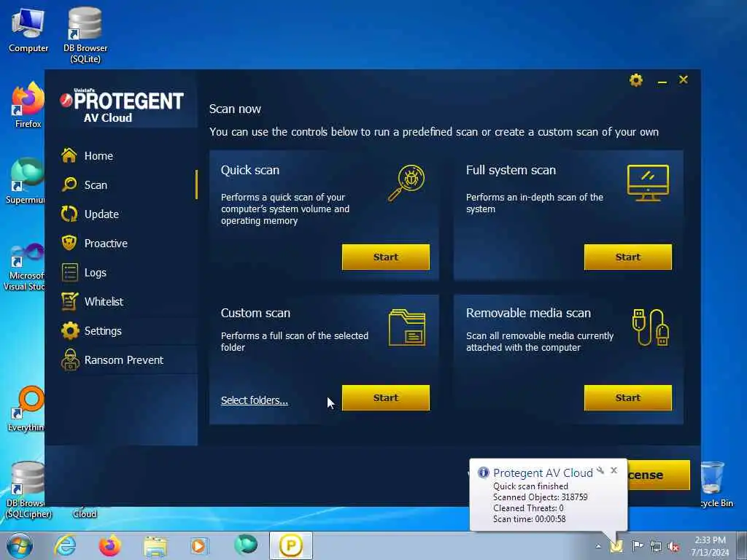Image resolution: width=747 pixels, height=560 pixels.
Task: Click the Protegent taskbar button
Action: pos(291,545)
